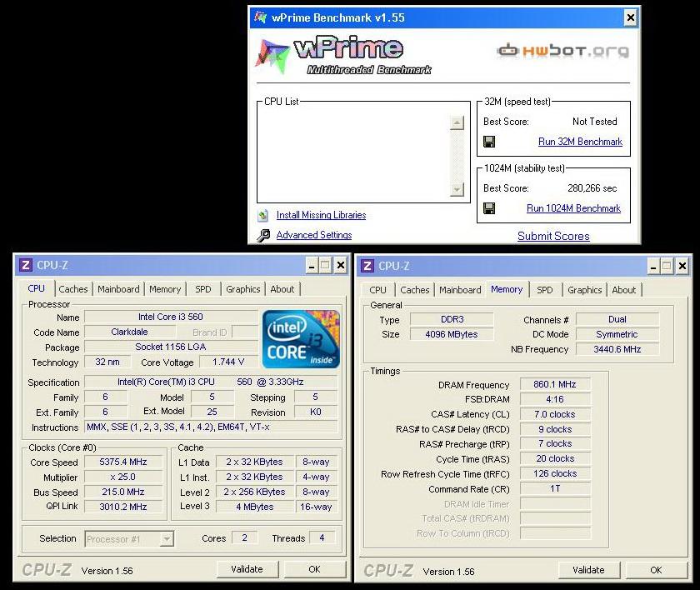Click the Level 3 cache value 4 MBytes
Image resolution: width=700 pixels, height=590 pixels.
[x=255, y=507]
